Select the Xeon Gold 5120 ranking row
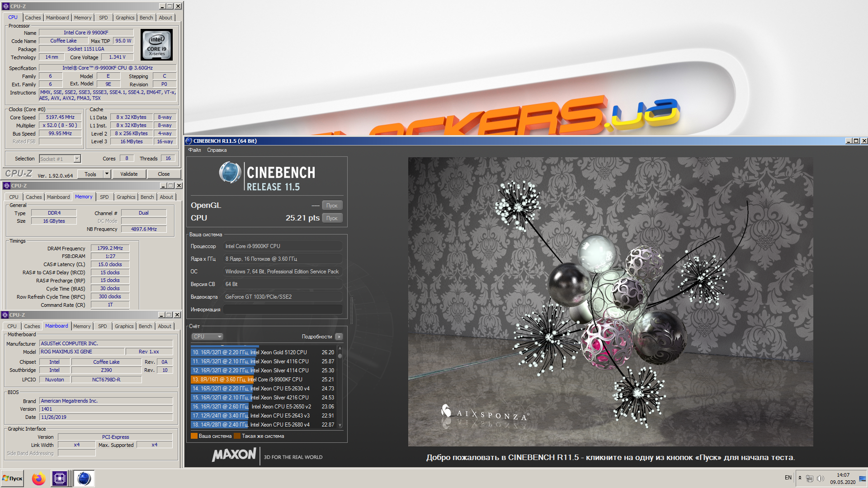The height and width of the screenshot is (488, 868). [263, 352]
